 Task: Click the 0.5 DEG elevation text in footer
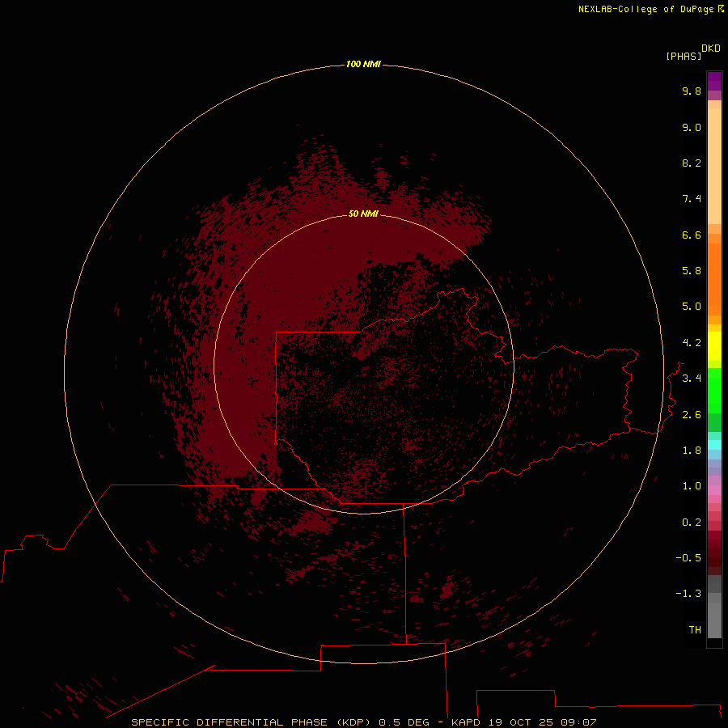404,722
